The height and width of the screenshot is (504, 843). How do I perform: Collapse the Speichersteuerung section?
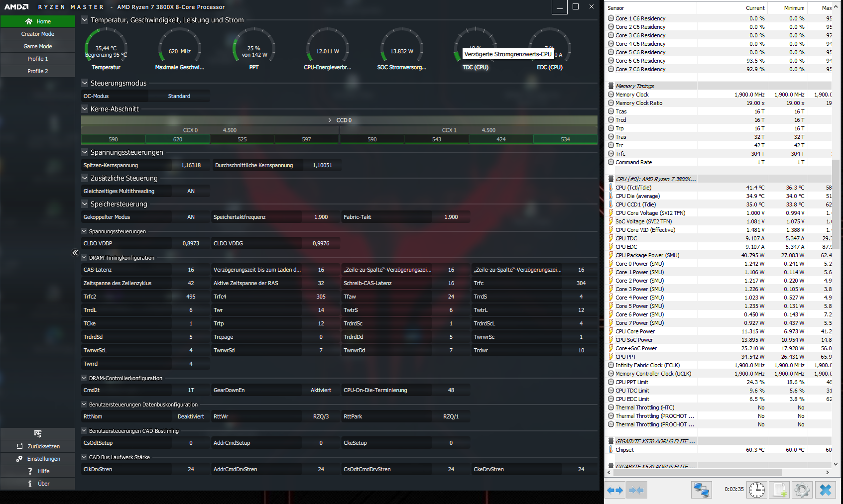[85, 204]
